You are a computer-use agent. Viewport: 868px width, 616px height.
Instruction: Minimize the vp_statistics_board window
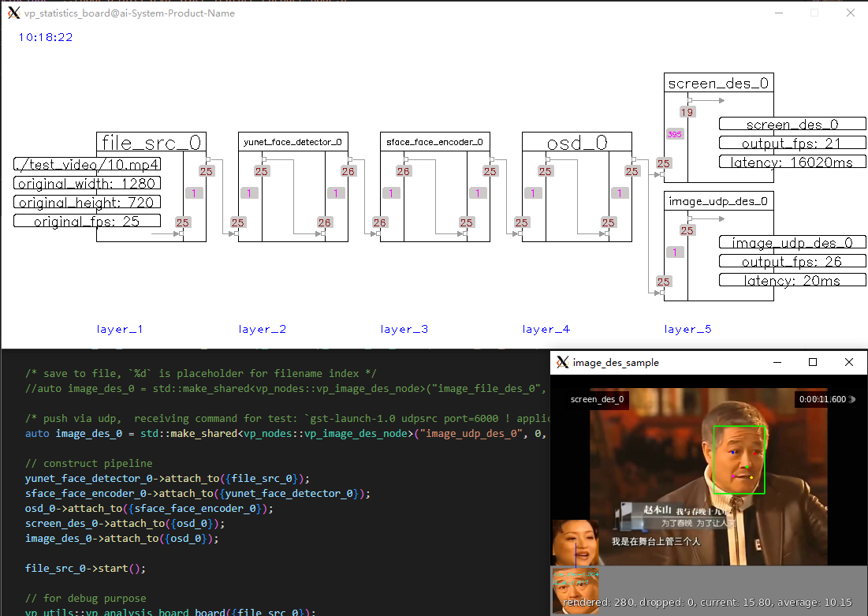pyautogui.click(x=779, y=13)
